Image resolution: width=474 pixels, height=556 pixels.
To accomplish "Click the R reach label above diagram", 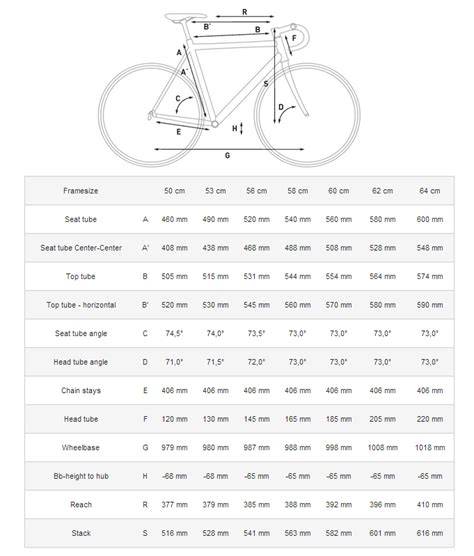I will point(245,12).
